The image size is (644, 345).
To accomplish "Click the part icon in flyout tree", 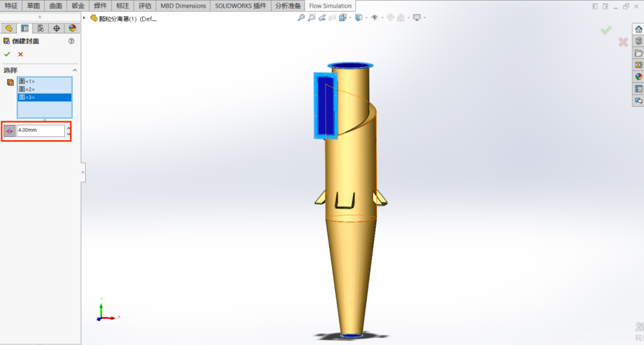I will pyautogui.click(x=94, y=18).
